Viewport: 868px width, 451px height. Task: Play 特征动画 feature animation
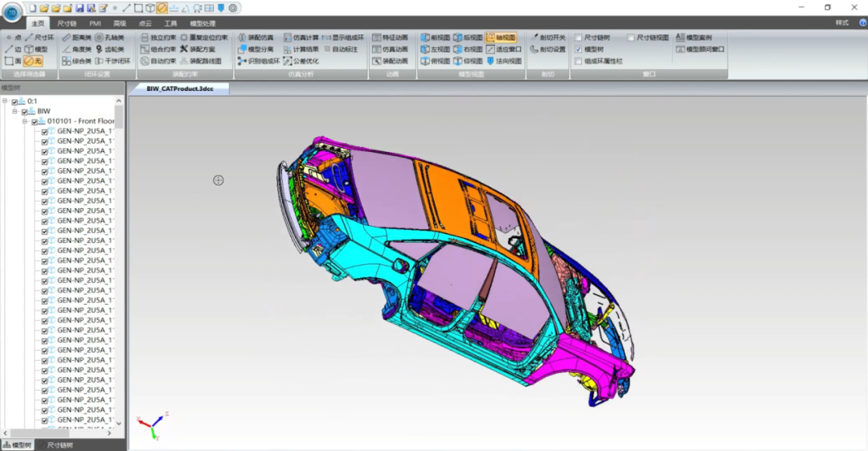click(x=391, y=38)
